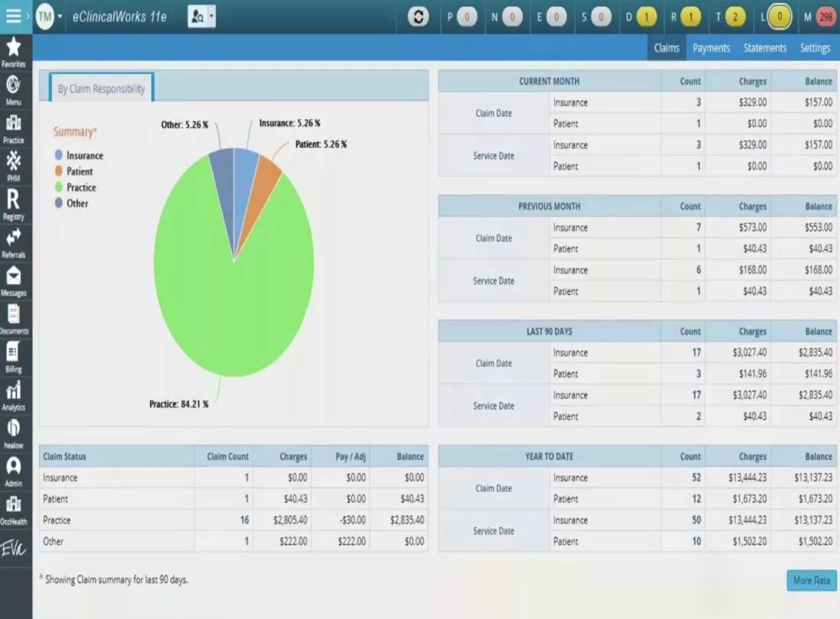The image size is (840, 619).
Task: Open the Analytics chart icon
Action: pos(14,392)
